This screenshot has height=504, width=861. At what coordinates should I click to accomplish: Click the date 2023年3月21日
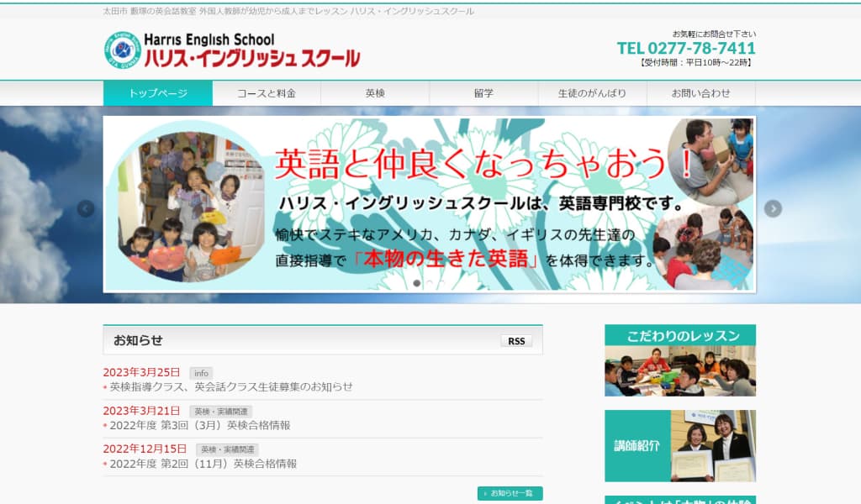(141, 411)
